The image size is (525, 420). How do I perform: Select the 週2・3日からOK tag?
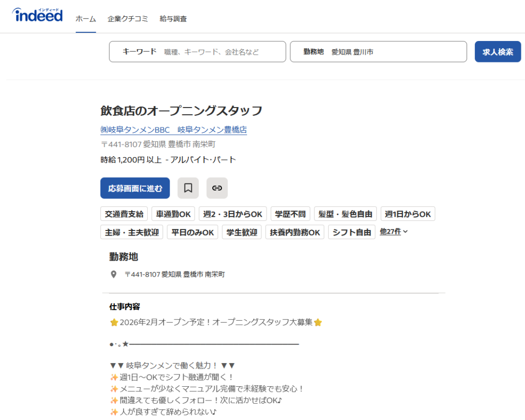pos(233,214)
